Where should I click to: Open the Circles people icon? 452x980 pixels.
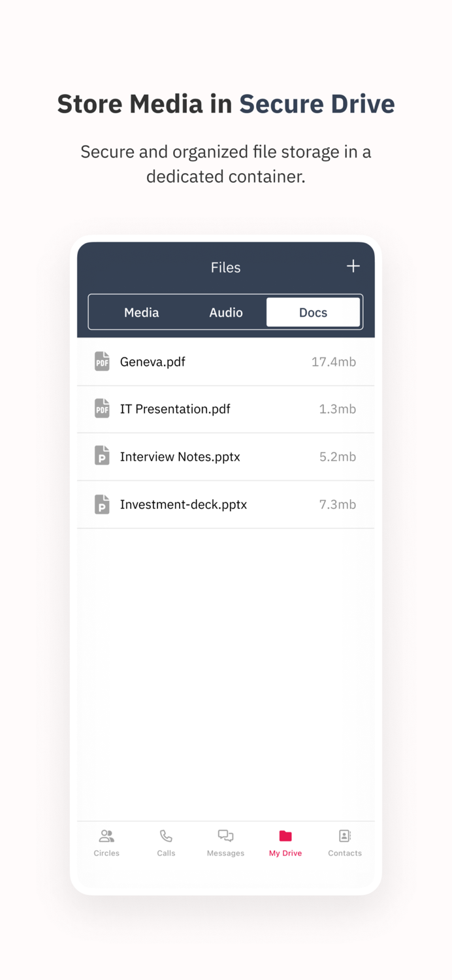(106, 836)
